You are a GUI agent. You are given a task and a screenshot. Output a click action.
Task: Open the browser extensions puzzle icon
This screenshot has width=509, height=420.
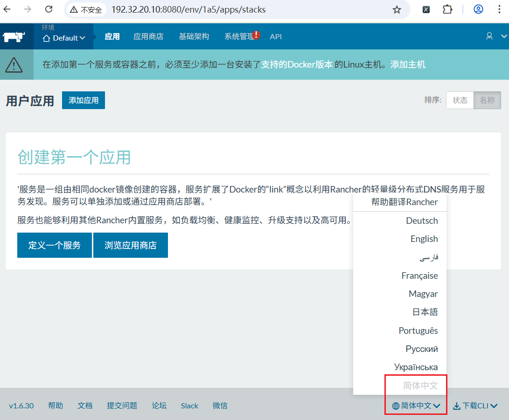(447, 9)
